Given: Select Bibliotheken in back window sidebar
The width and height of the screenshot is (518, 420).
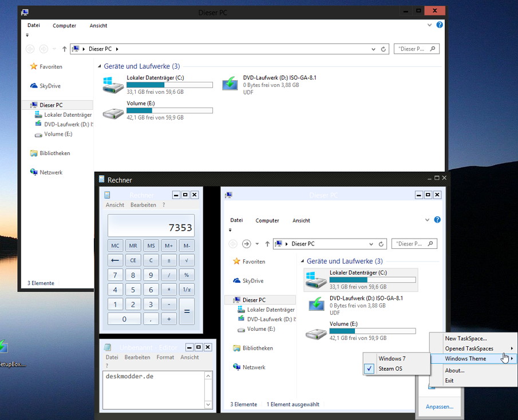Looking at the screenshot, I should (50, 153).
